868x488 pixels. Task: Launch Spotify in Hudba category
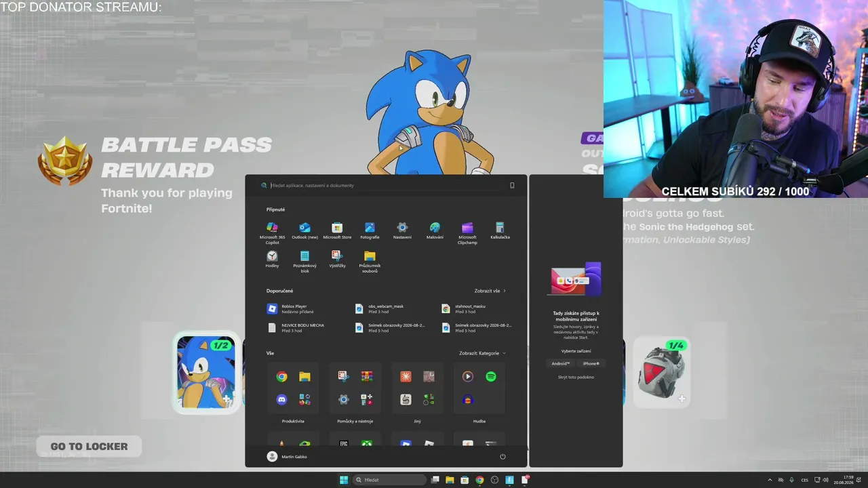491,377
